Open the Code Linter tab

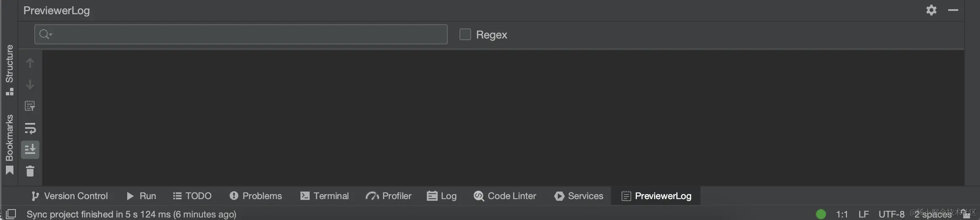[x=505, y=196]
